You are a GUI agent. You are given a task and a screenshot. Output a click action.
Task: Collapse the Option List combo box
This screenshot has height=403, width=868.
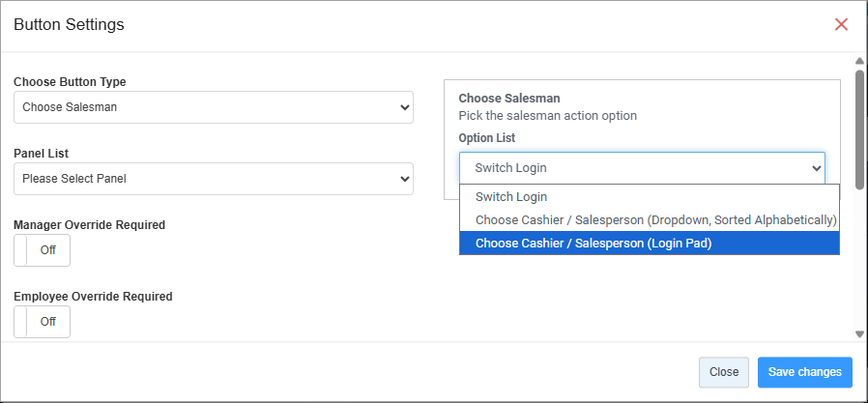pyautogui.click(x=642, y=167)
